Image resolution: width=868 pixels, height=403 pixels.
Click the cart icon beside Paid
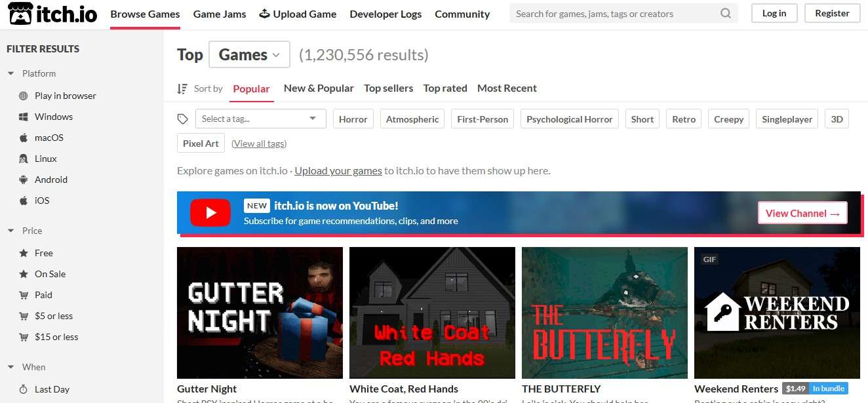tap(23, 295)
